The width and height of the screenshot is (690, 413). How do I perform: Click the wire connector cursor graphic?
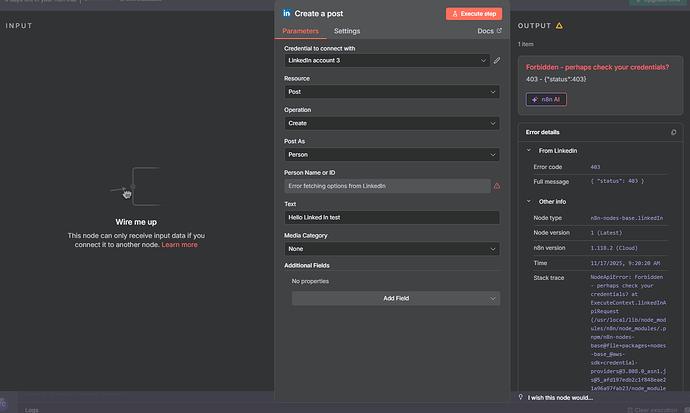127,191
